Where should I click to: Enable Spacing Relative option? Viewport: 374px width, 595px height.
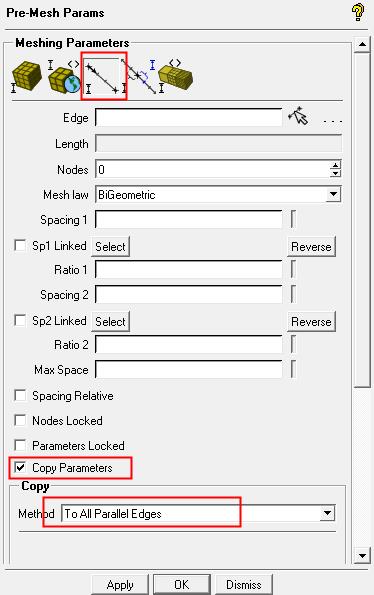(20, 395)
